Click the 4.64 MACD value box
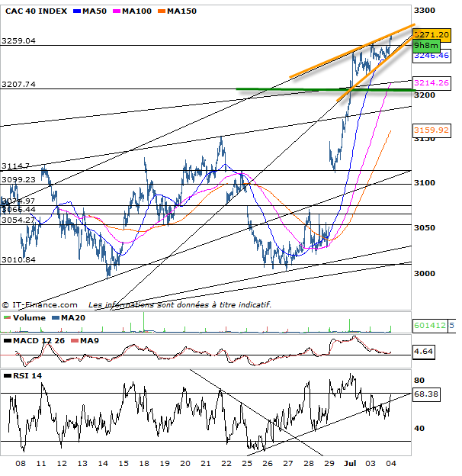This screenshot has height=476, width=462. 424,353
